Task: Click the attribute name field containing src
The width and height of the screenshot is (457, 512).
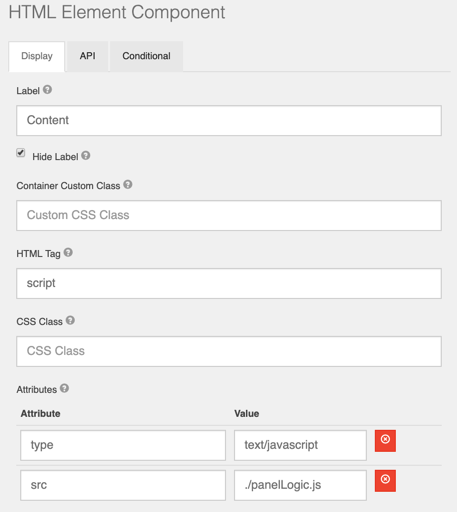Action: point(123,485)
